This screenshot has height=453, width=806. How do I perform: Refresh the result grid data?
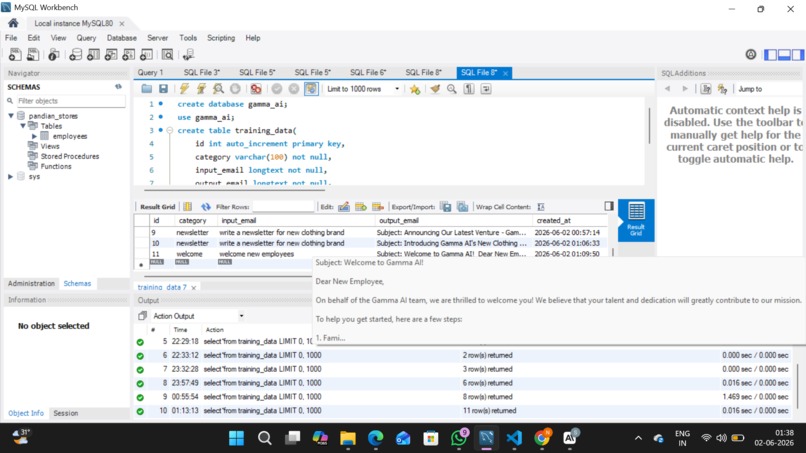206,207
